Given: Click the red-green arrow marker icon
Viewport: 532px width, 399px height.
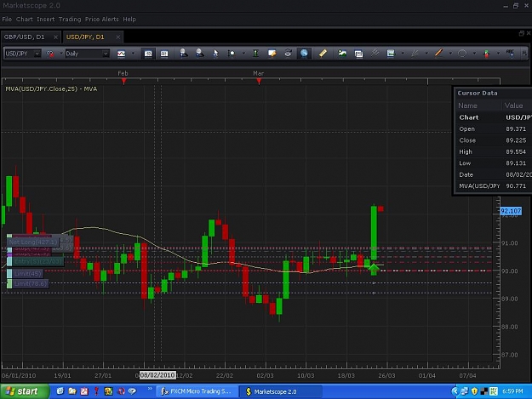Looking at the screenshot, I should pos(487,54).
